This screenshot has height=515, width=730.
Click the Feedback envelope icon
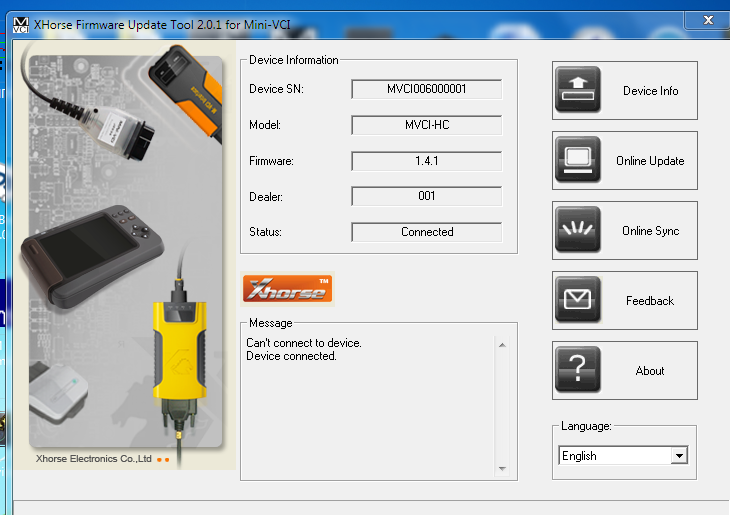point(578,300)
